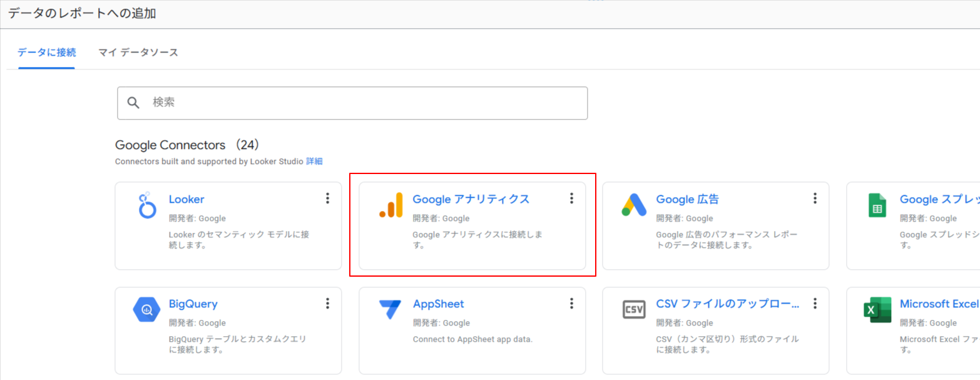The image size is (980, 380).
Task: Click the search magnifier icon
Action: pos(133,103)
